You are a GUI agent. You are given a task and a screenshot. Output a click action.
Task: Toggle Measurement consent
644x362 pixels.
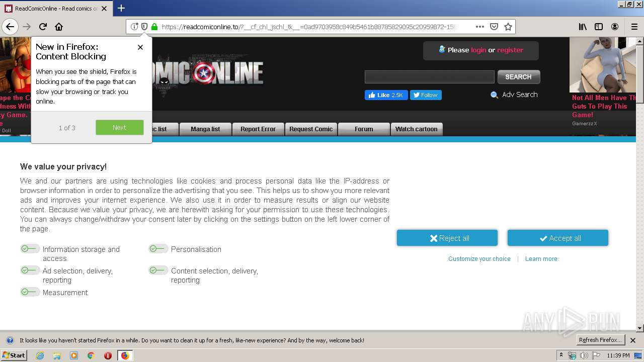coord(30,292)
